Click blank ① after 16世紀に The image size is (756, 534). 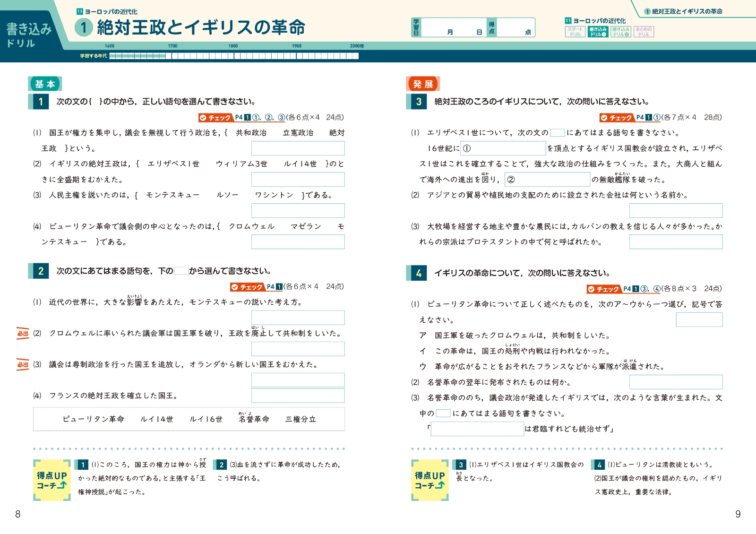(x=503, y=148)
